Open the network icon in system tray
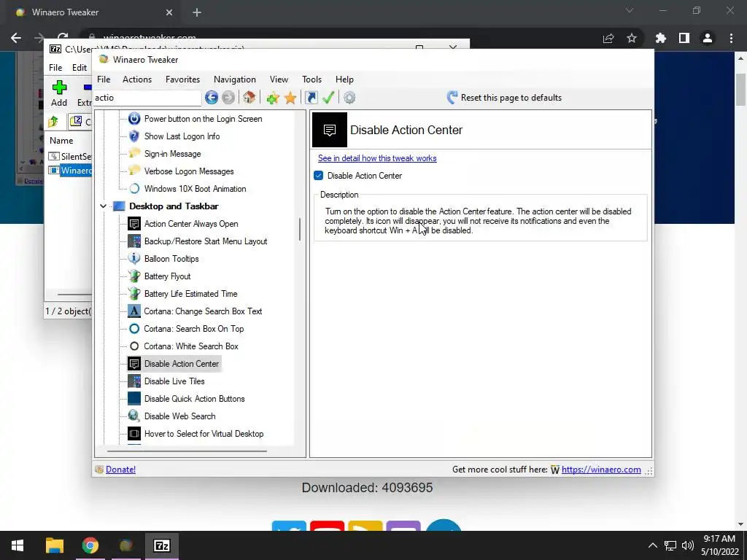 (670, 545)
